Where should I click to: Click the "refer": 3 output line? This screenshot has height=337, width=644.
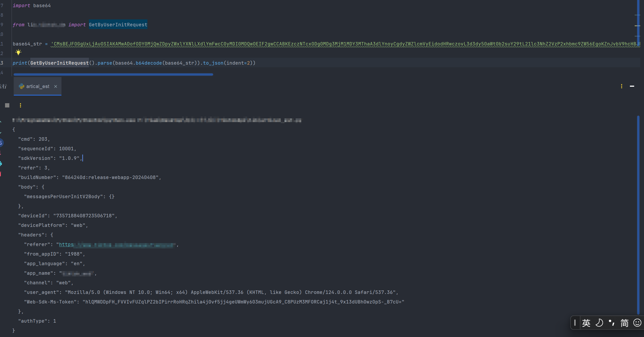(x=34, y=168)
